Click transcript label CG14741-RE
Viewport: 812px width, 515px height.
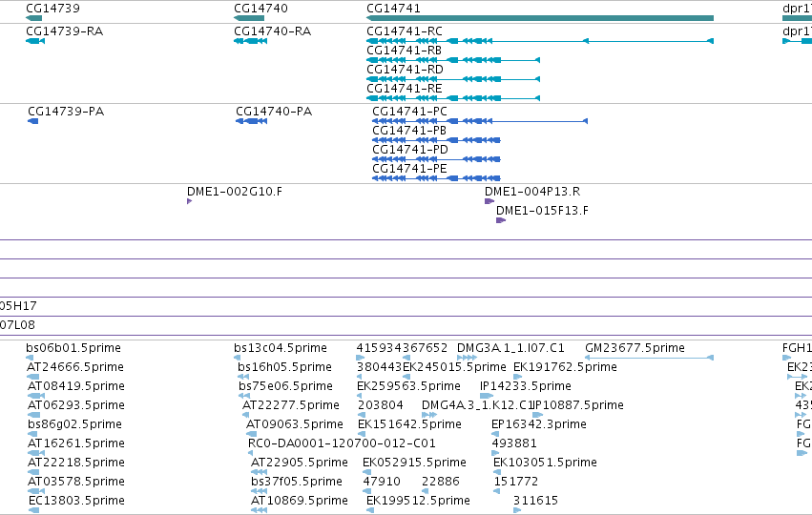tap(405, 89)
